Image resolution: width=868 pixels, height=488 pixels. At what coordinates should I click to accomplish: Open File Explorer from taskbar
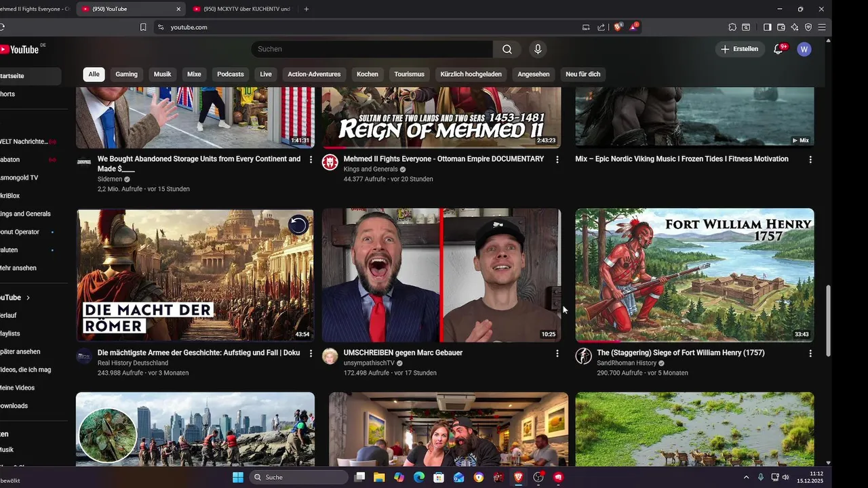coord(379,477)
